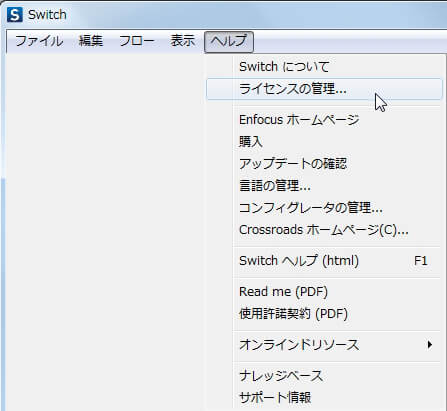This screenshot has width=447, height=411.
Task: Choose サポート情報
Action: (324, 397)
